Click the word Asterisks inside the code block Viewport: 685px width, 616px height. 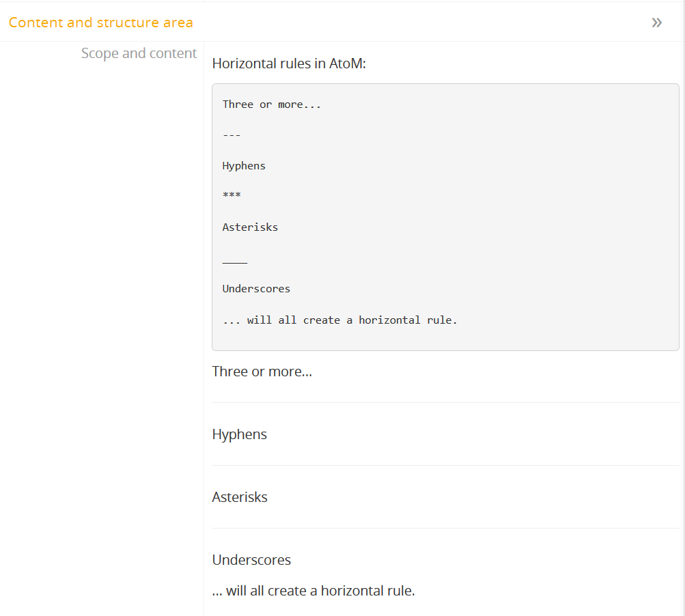click(250, 227)
